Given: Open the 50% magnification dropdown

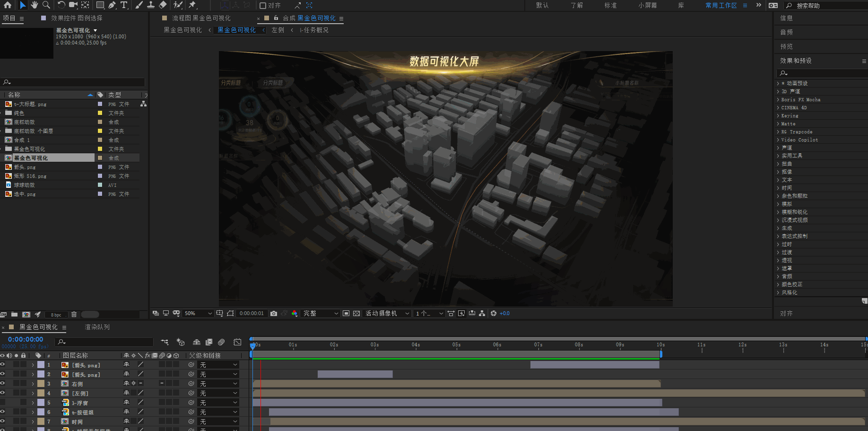Looking at the screenshot, I should 198,313.
